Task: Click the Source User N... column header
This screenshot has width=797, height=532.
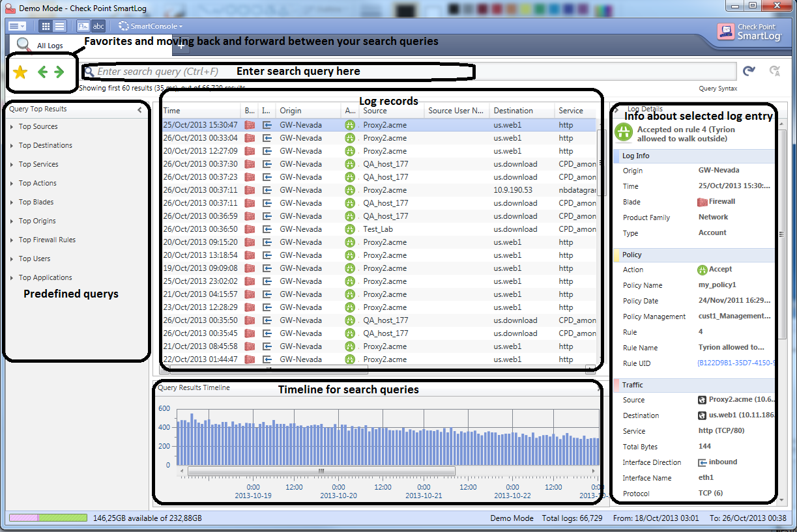Action: click(457, 111)
